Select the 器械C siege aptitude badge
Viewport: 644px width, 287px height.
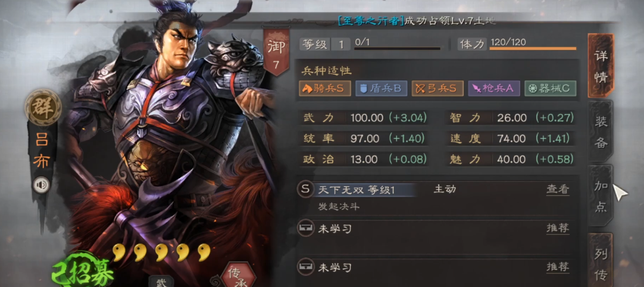[x=551, y=88]
